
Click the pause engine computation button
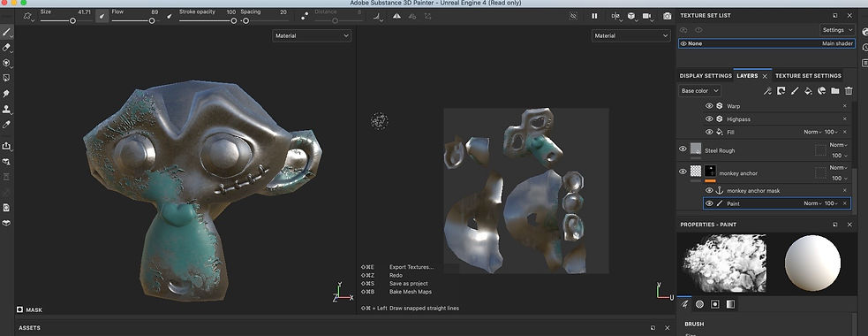pos(594,16)
